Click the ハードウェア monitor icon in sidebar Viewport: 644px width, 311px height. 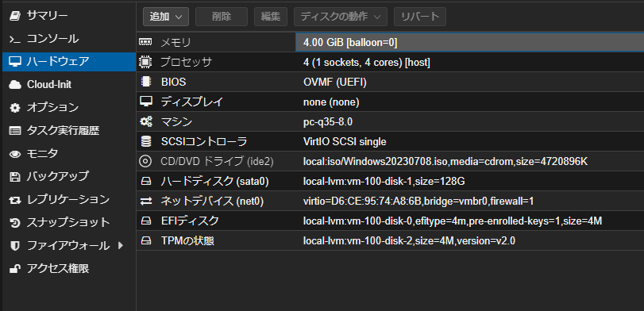(x=15, y=62)
